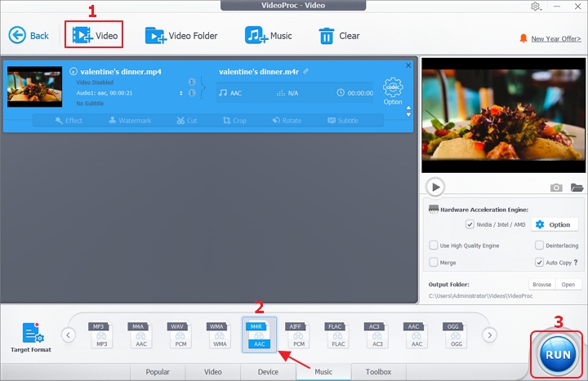
Task: Switch to the Popular tab
Action: click(158, 372)
